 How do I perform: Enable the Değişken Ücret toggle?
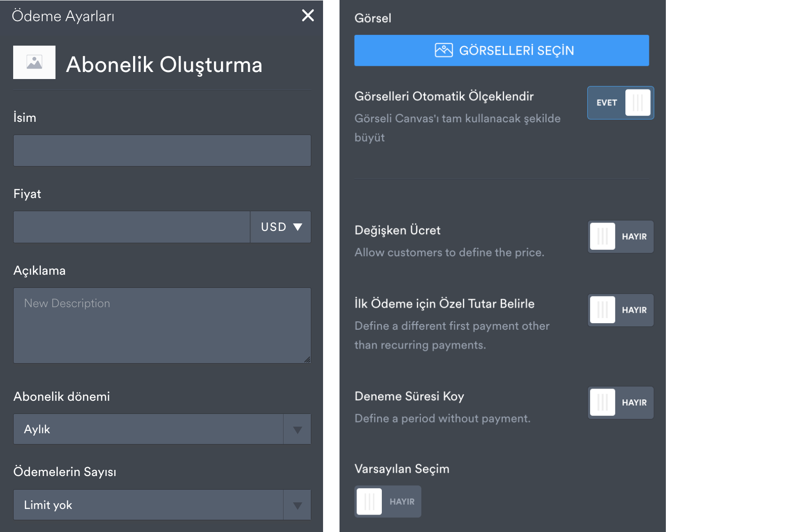620,237
